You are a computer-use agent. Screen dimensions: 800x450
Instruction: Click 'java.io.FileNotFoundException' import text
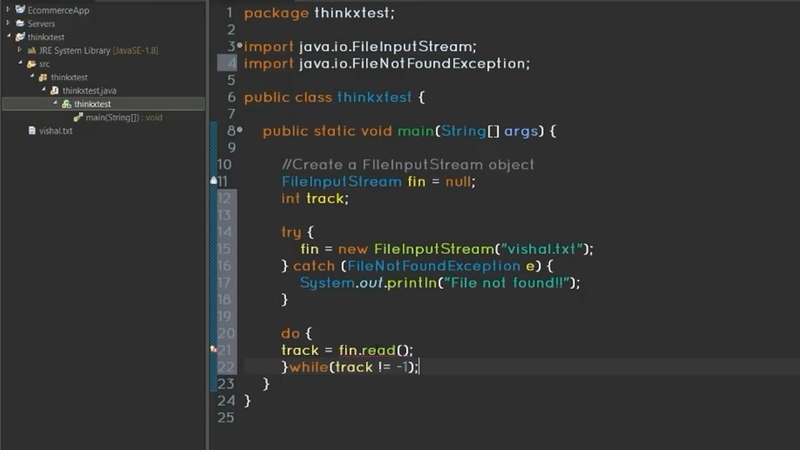[x=413, y=64]
